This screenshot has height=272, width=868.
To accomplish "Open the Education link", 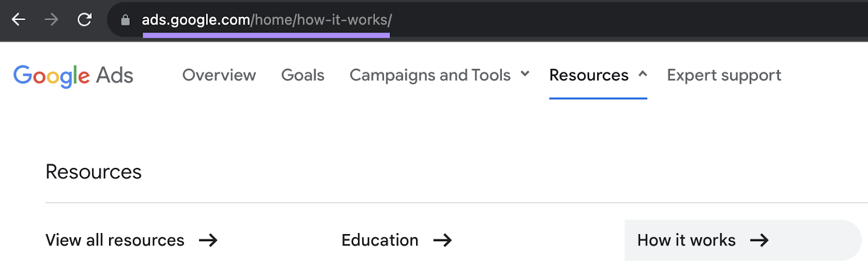I will point(380,240).
